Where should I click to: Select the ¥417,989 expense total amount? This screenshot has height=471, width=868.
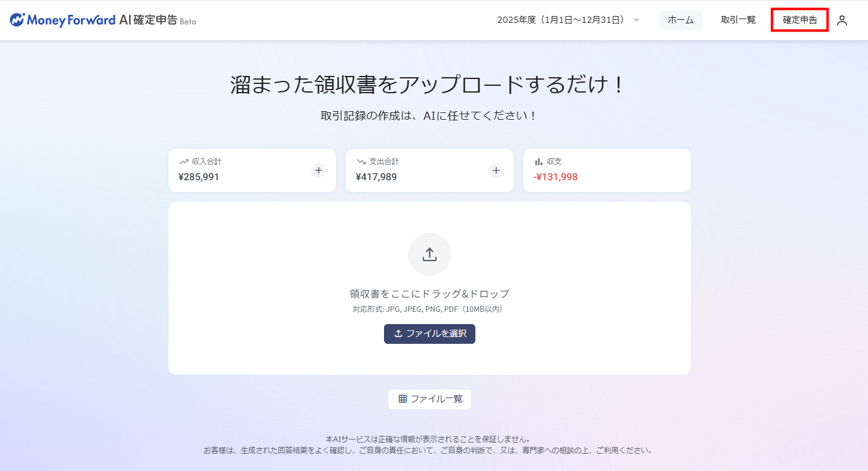coord(377,177)
